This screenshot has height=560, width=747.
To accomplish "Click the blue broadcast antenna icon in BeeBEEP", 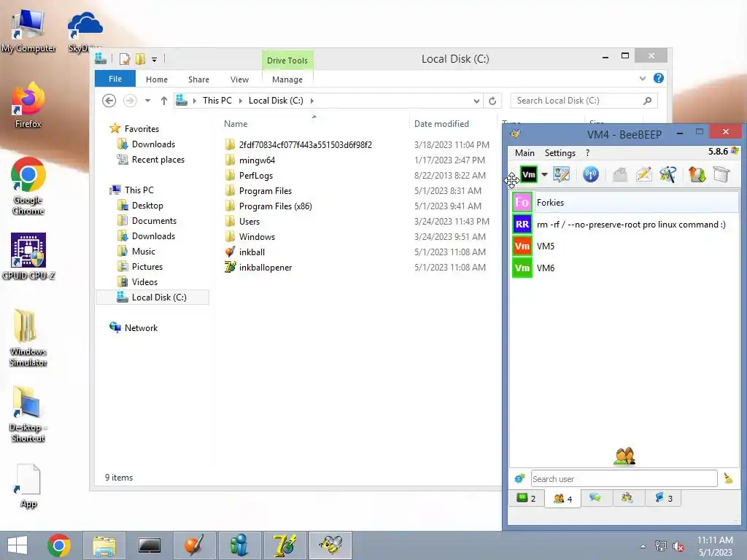I will 591,174.
